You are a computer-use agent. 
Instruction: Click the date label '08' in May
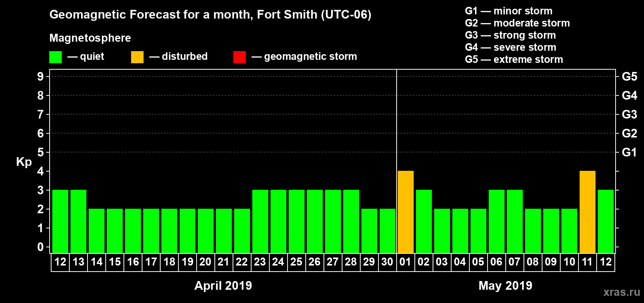[533, 262]
